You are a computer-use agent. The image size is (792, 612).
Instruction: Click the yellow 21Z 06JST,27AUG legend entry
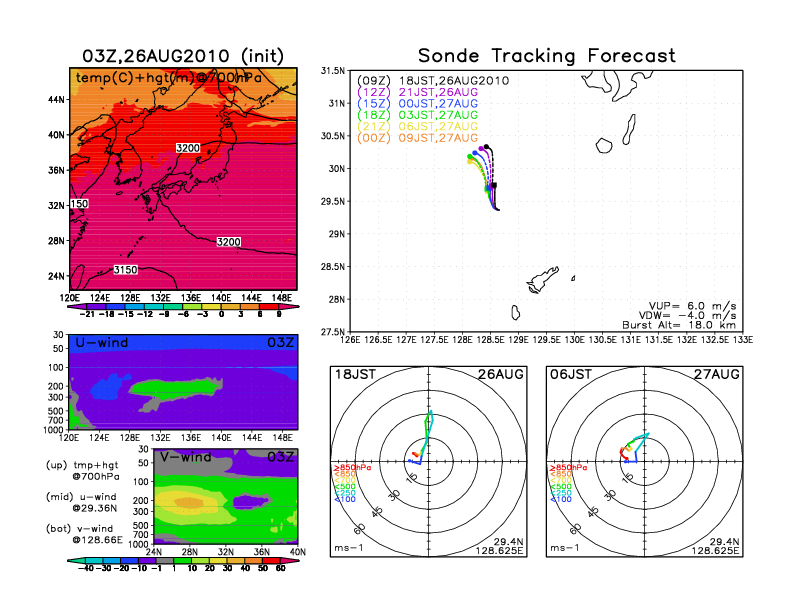pyautogui.click(x=417, y=127)
